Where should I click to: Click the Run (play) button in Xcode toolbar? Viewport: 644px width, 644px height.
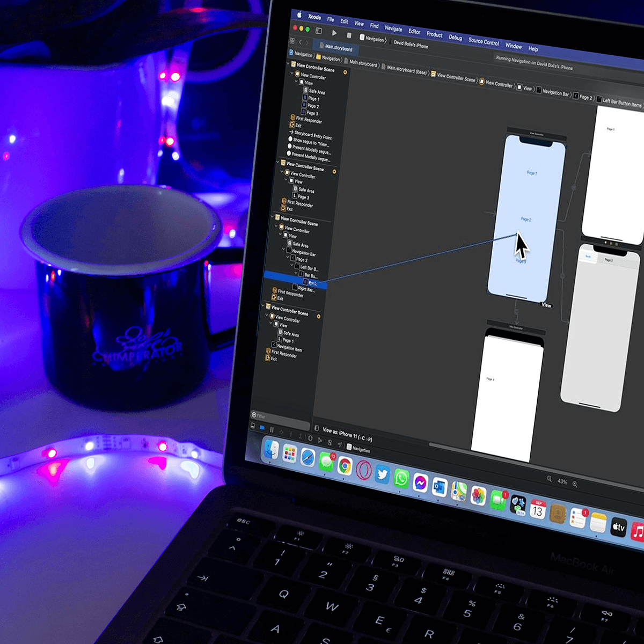(x=334, y=33)
